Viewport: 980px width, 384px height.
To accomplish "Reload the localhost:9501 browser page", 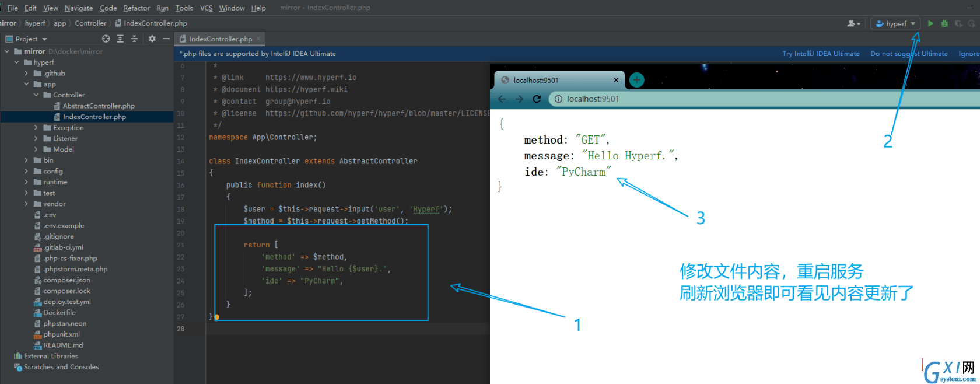I will (x=537, y=99).
